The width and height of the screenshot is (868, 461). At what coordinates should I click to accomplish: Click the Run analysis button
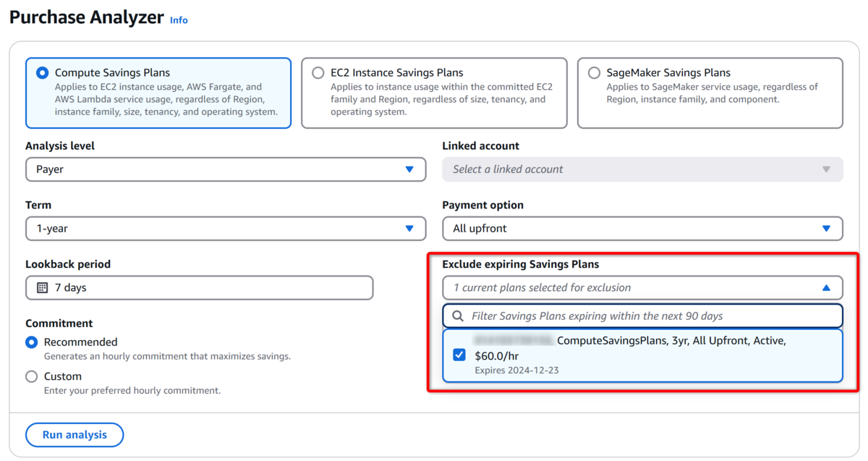[75, 435]
